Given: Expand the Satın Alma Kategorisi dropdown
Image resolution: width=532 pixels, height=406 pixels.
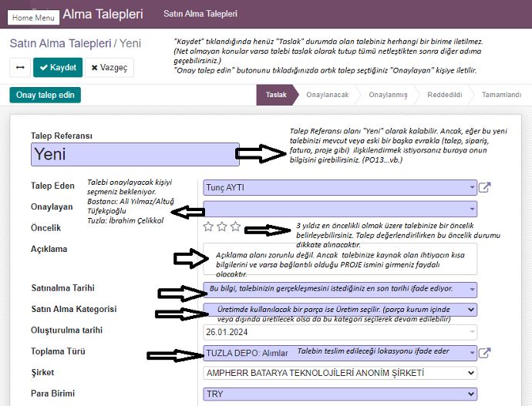Looking at the screenshot, I should pos(471,309).
